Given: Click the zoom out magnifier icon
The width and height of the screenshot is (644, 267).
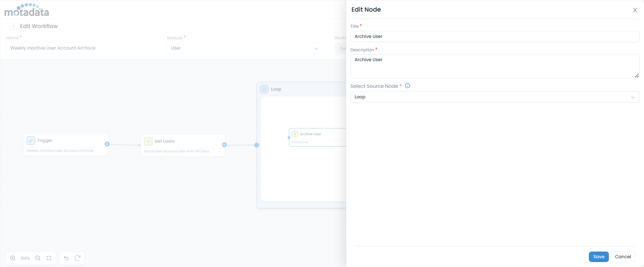Looking at the screenshot, I should click(38, 258).
